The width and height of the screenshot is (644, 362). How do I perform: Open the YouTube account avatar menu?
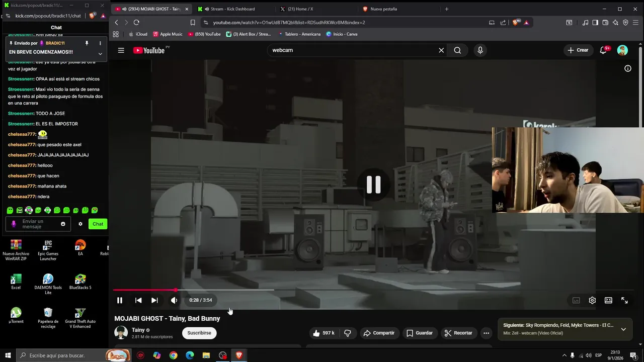(622, 50)
